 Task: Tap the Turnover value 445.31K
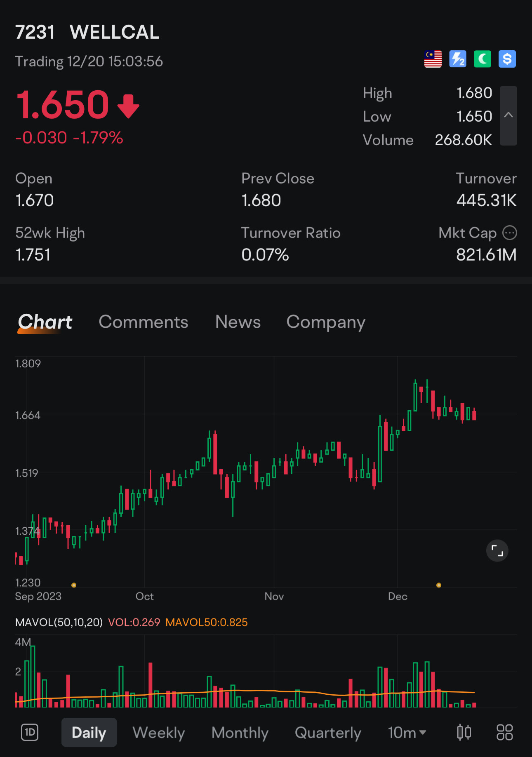(487, 201)
